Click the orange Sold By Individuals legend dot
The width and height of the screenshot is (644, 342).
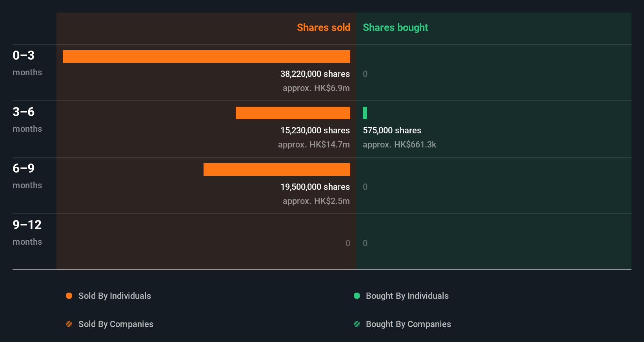69,296
